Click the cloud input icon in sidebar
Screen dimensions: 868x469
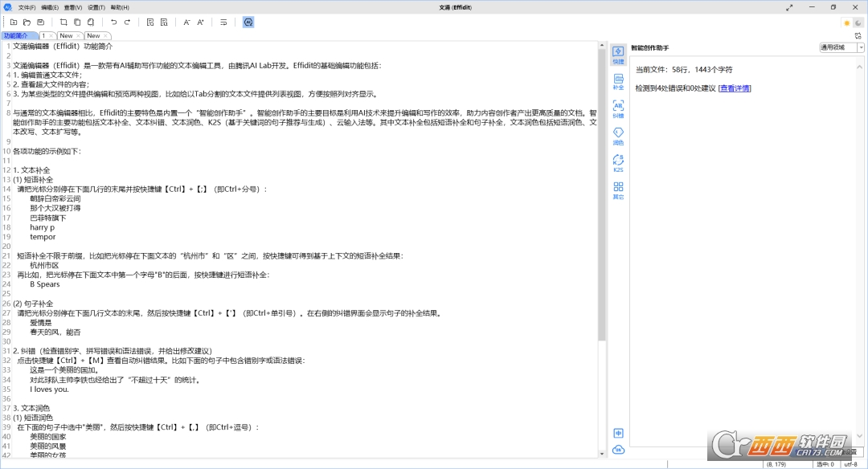click(x=618, y=450)
